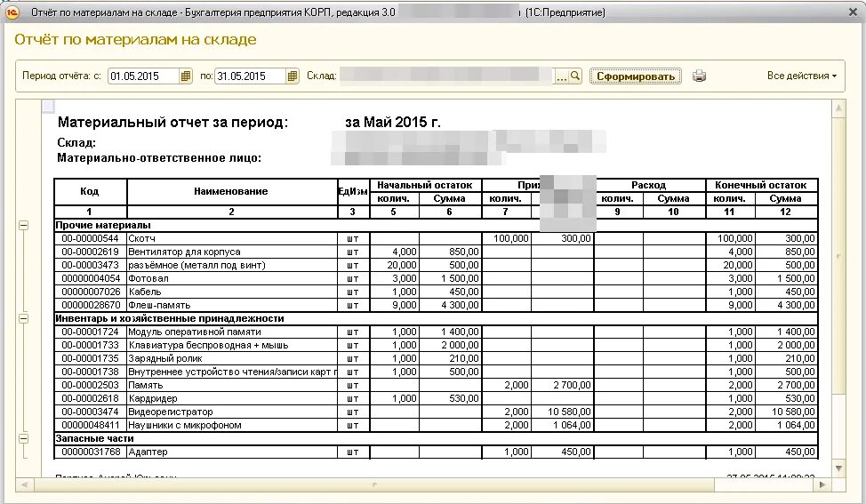Click the Сформировать button
The width and height of the screenshot is (866, 504).
635,76
